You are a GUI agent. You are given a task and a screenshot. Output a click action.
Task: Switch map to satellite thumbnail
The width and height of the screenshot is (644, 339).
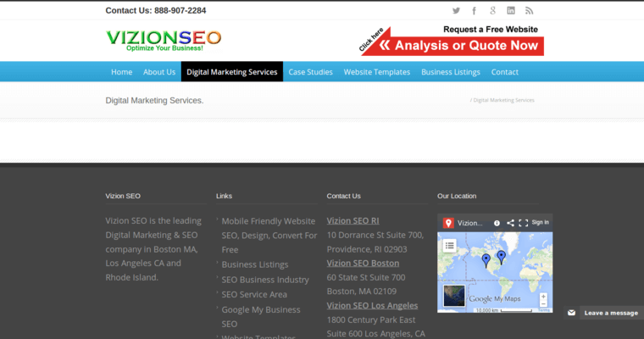coord(454,296)
